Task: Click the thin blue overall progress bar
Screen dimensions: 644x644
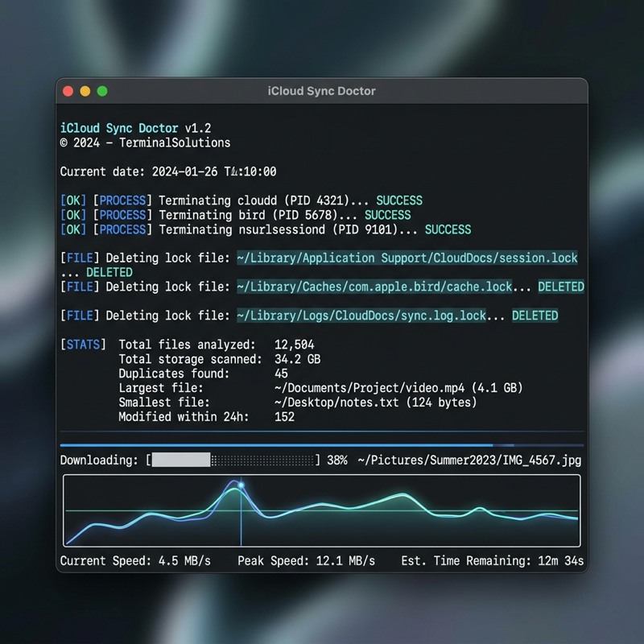Action: (321, 445)
